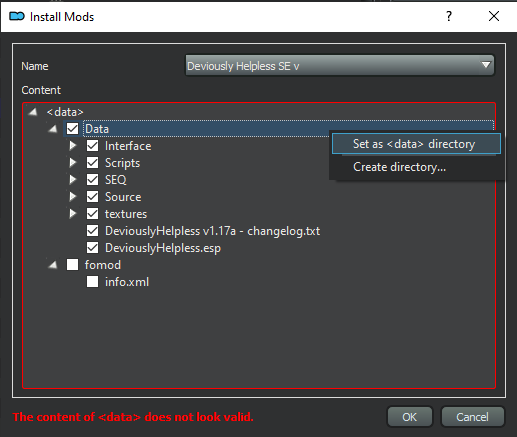Collapse the Data folder node
The image size is (517, 437).
(x=53, y=129)
